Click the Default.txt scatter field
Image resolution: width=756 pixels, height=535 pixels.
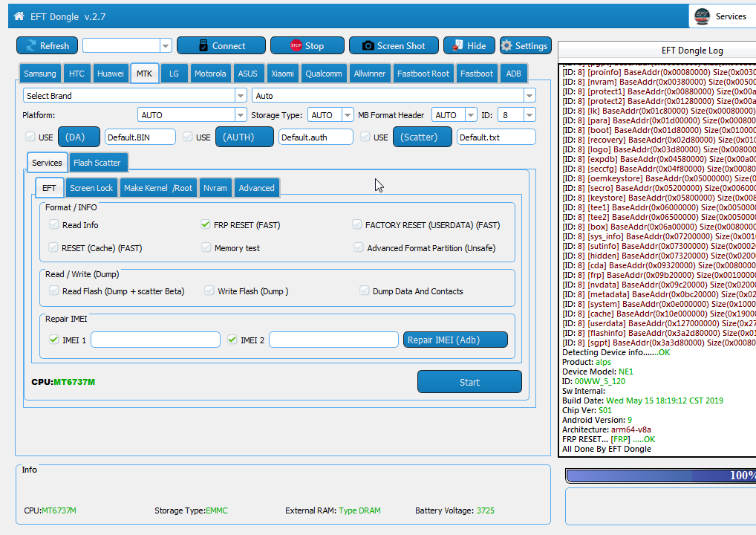pyautogui.click(x=496, y=137)
